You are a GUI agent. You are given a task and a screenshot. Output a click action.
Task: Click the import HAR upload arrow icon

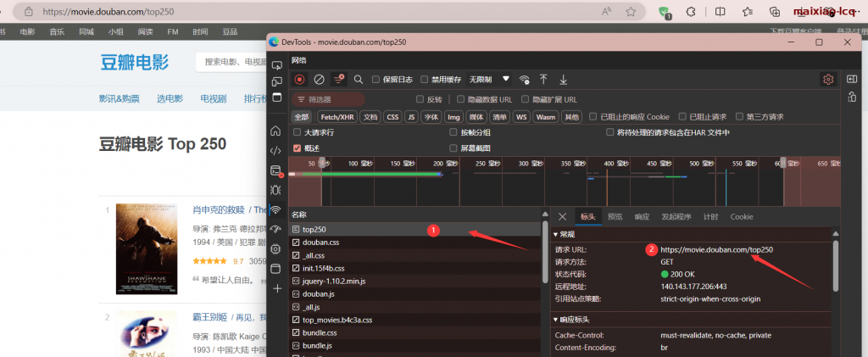tap(543, 79)
